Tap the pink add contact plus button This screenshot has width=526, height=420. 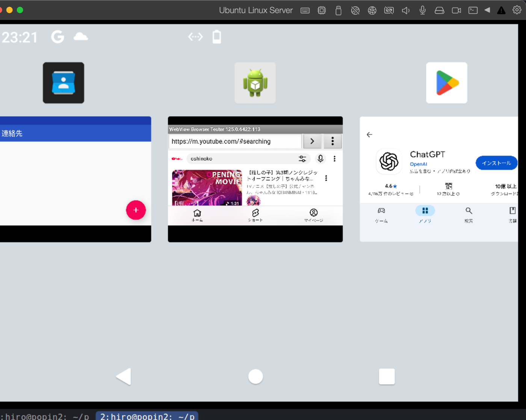(x=136, y=210)
